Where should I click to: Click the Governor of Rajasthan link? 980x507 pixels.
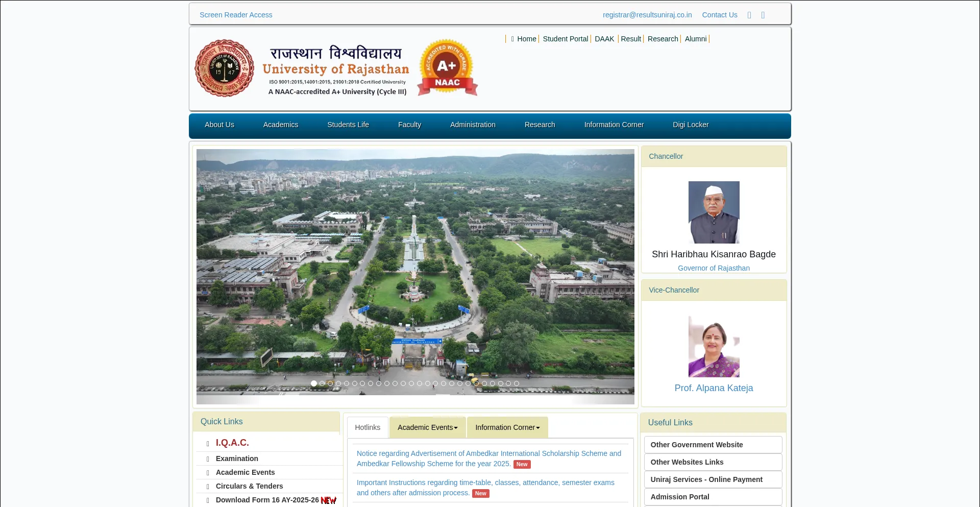(714, 268)
